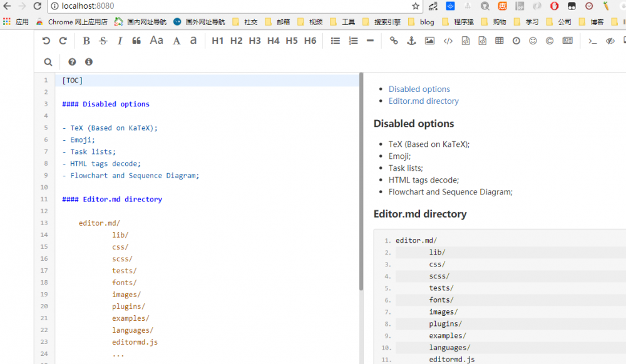The image size is (626, 364).
Task: Toggle an ordered list
Action: [x=353, y=40]
